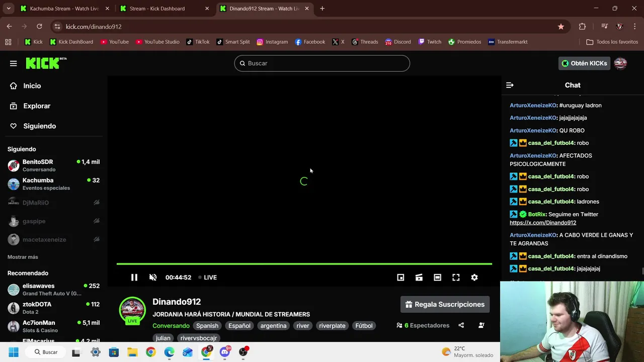Open Conversando category link
This screenshot has height=362, width=644.
tap(171, 326)
